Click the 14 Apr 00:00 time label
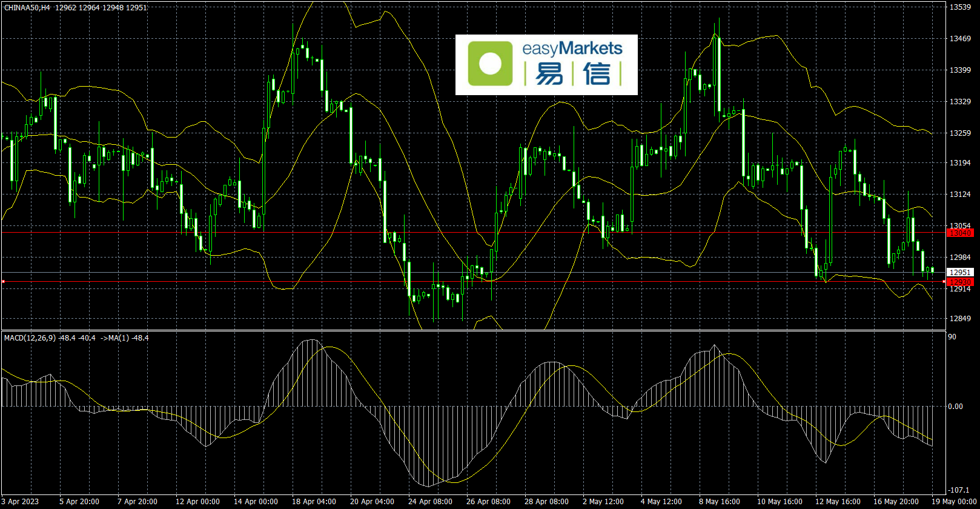This screenshot has width=980, height=509. (256, 502)
